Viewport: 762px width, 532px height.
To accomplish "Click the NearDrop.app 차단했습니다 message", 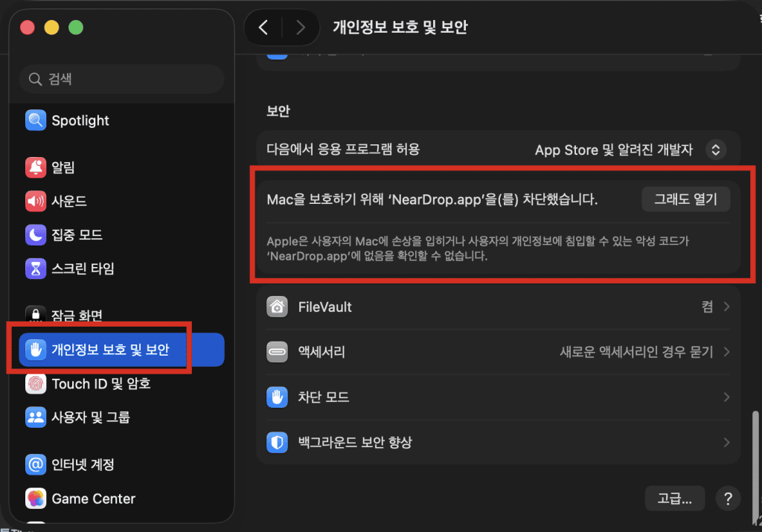I will [x=432, y=199].
